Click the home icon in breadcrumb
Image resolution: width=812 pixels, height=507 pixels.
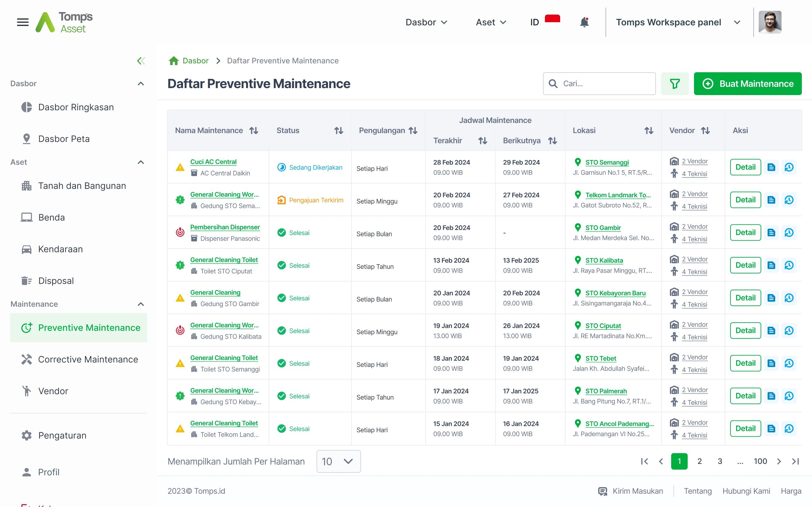click(174, 61)
